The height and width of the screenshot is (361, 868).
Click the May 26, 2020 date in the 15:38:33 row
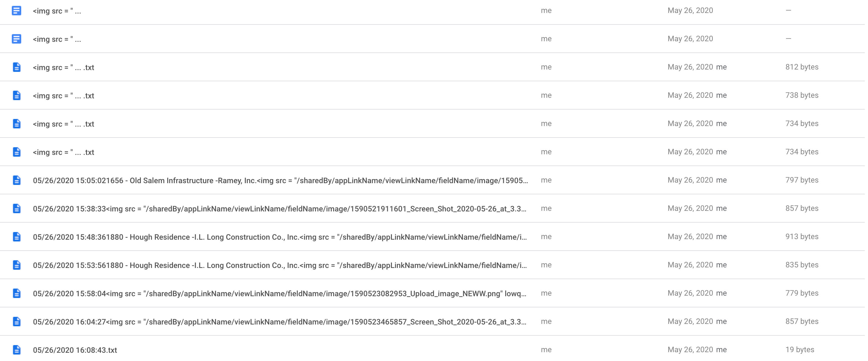(690, 208)
